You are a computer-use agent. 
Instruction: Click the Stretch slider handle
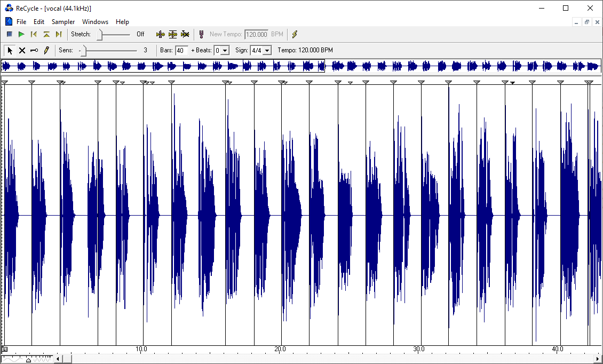[x=100, y=34]
